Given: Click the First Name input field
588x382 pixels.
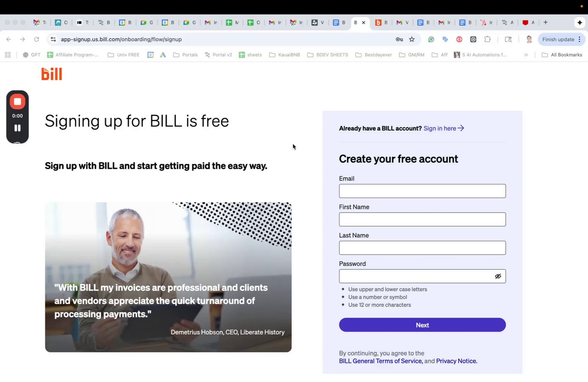Looking at the screenshot, I should point(422,219).
